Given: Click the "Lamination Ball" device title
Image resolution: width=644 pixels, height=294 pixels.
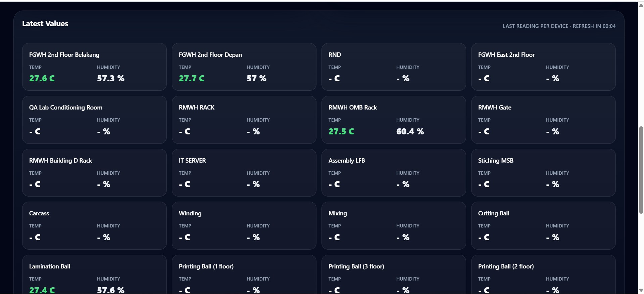Looking at the screenshot, I should [50, 266].
